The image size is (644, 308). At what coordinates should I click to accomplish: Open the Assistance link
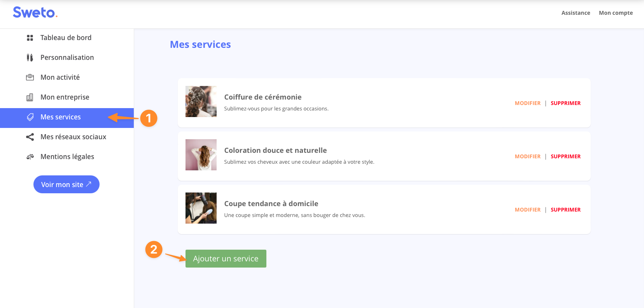point(576,13)
